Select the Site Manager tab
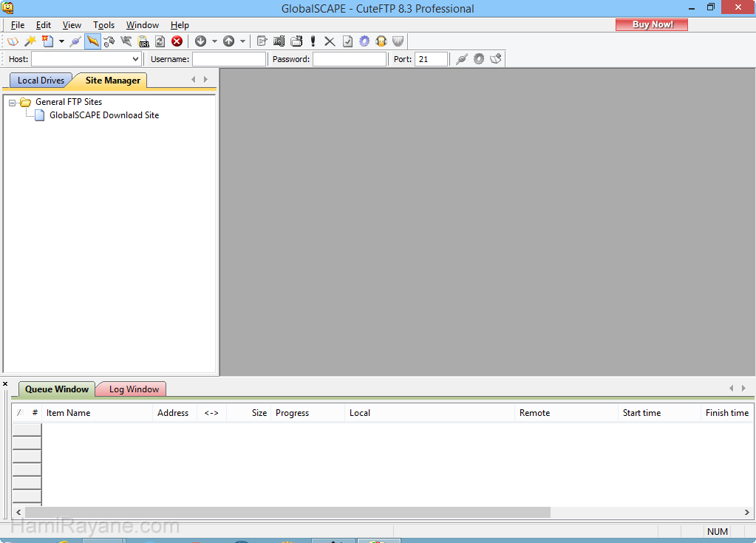Image resolution: width=756 pixels, height=543 pixels. [x=113, y=81]
